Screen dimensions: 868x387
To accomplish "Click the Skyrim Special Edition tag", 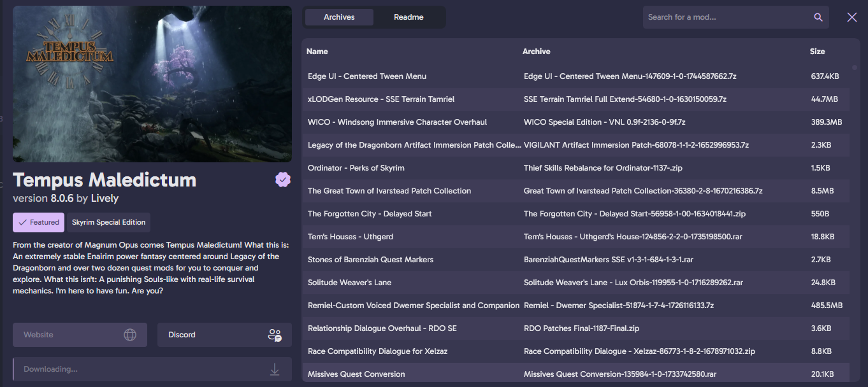I will [x=109, y=222].
